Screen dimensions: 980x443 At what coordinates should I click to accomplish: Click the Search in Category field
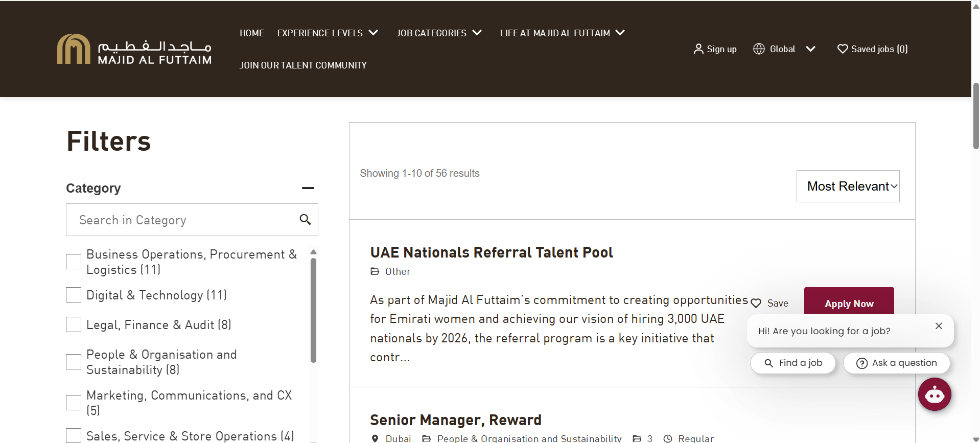pyautogui.click(x=192, y=220)
